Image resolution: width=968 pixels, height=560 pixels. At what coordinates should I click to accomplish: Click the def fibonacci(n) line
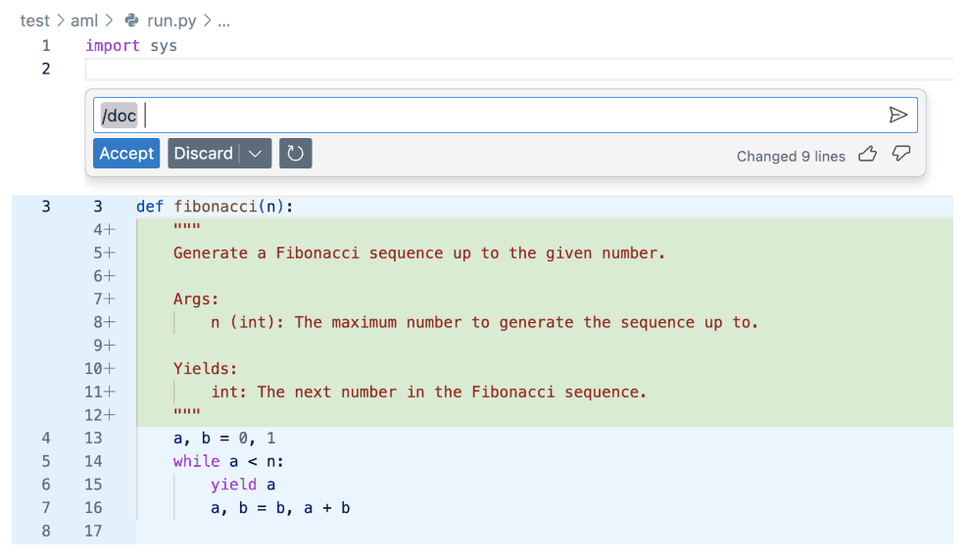click(215, 206)
